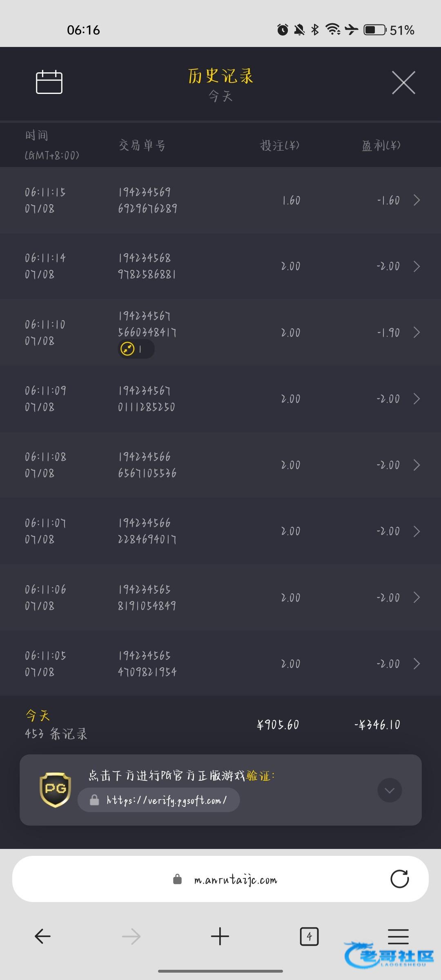Tap the browser forward arrow
Viewport: 441px width, 980px height.
click(131, 936)
